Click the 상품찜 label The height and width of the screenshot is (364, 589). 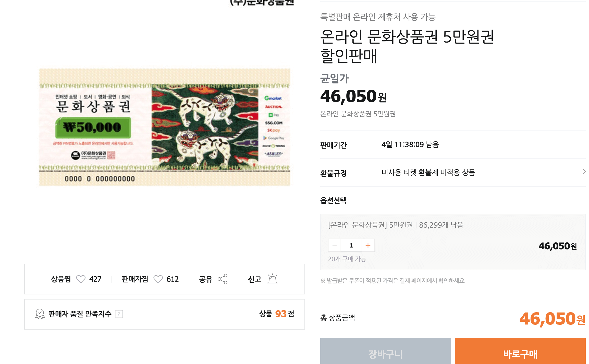(61, 279)
